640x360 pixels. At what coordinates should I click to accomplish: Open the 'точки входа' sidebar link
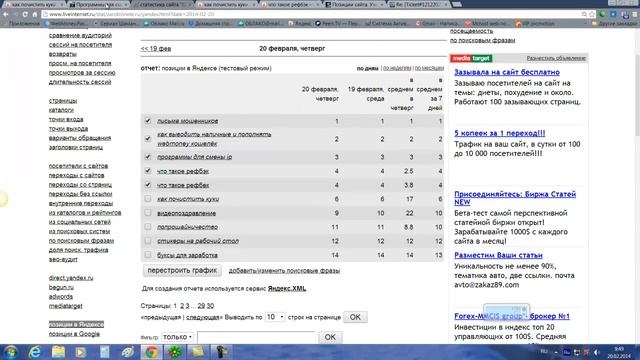click(x=66, y=119)
